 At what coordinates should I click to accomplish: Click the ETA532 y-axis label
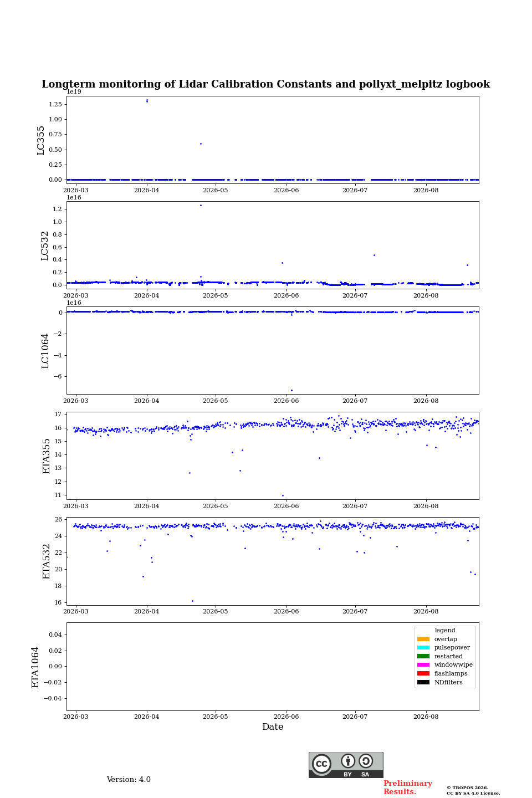pos(47,561)
